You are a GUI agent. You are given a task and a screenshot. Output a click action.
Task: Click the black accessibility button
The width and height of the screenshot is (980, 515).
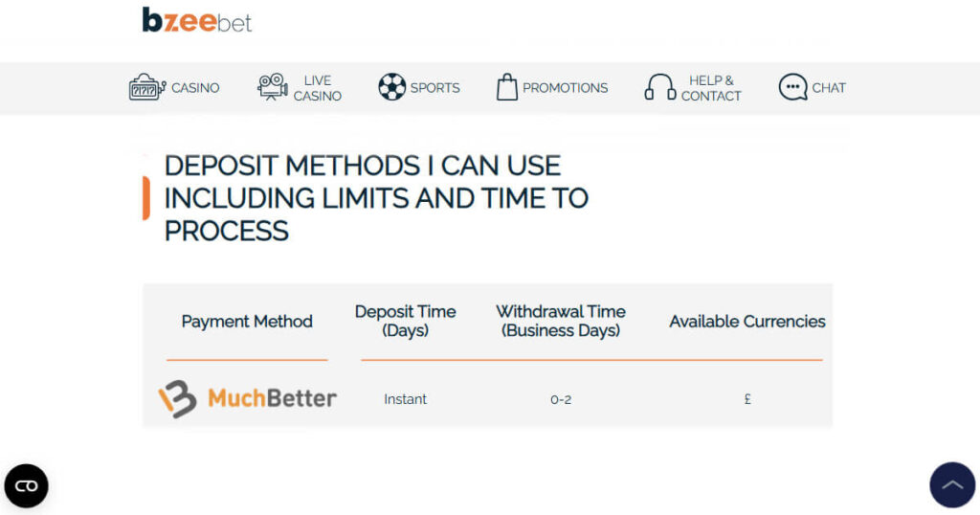pyautogui.click(x=26, y=485)
